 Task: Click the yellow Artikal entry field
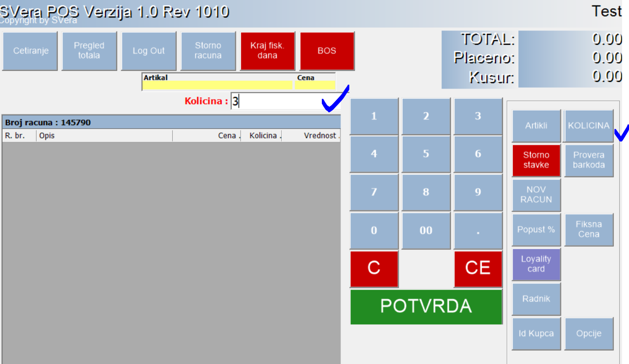217,85
